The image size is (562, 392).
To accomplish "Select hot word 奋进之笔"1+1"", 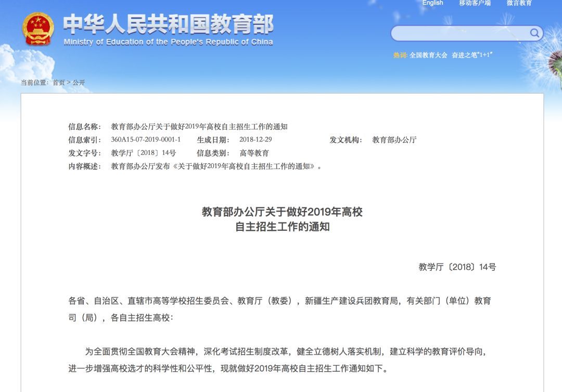I will pos(472,55).
